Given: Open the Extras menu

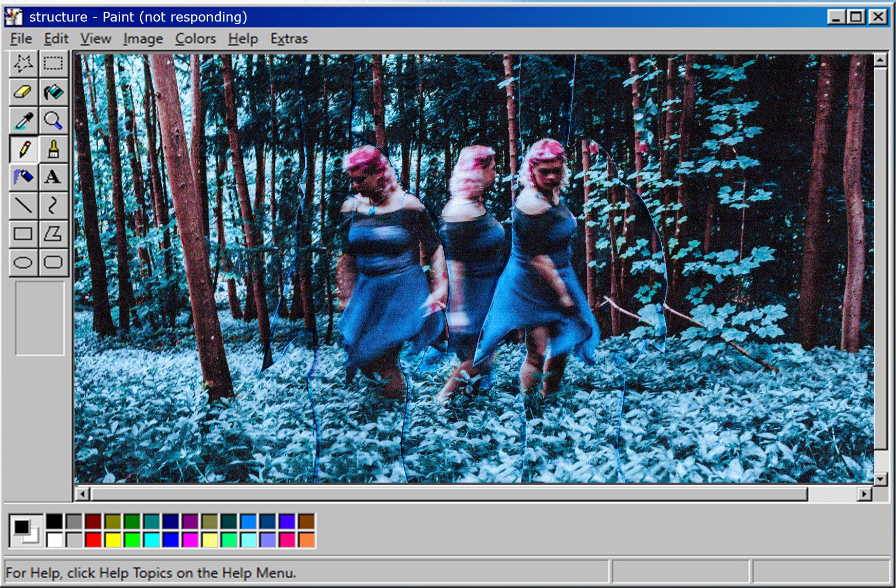Looking at the screenshot, I should pyautogui.click(x=289, y=39).
